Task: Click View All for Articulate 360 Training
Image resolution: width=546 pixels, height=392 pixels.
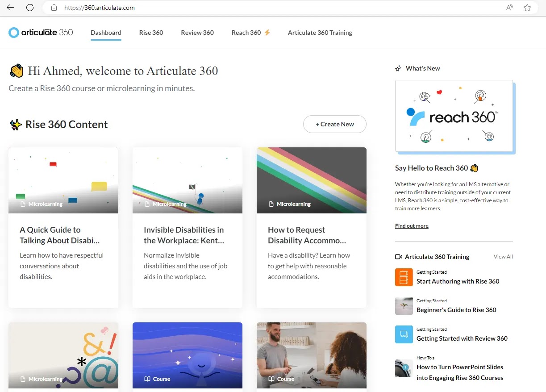Action: [503, 257]
